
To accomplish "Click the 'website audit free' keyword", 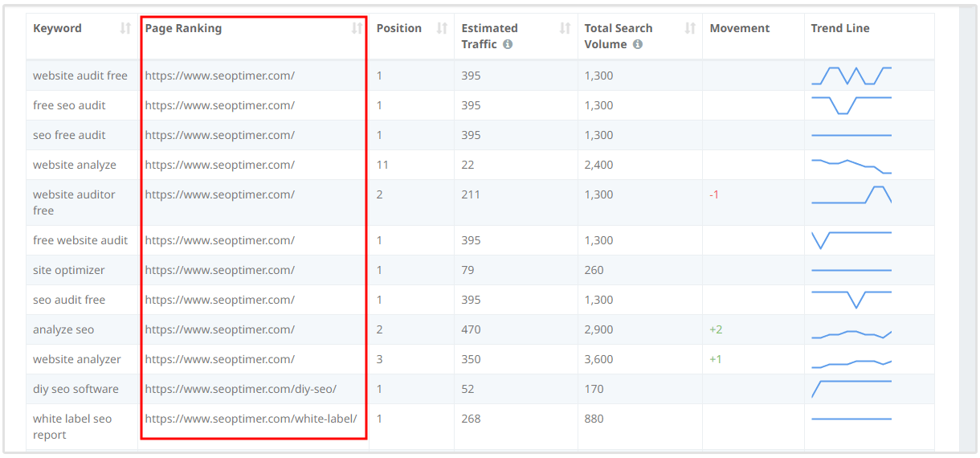I will [x=80, y=76].
